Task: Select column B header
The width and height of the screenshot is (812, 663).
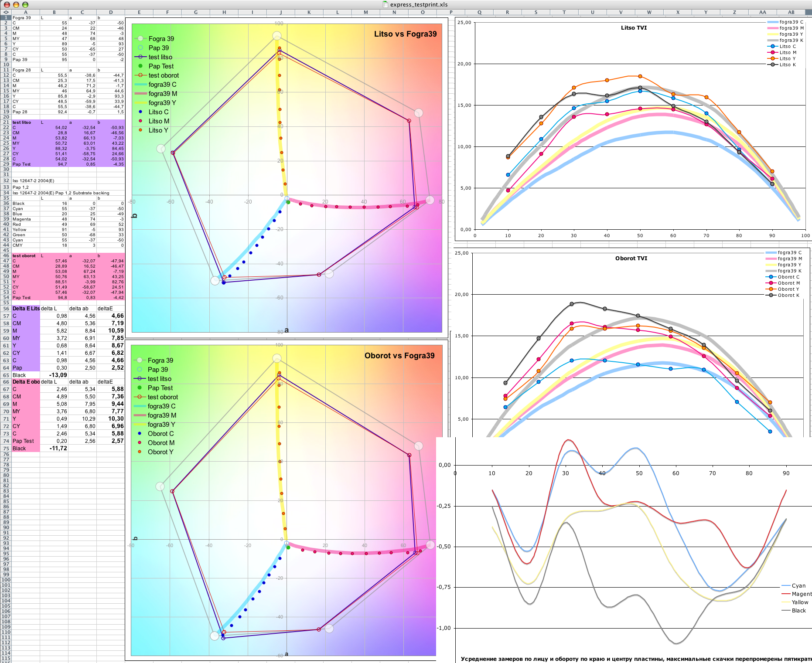Action: point(54,12)
